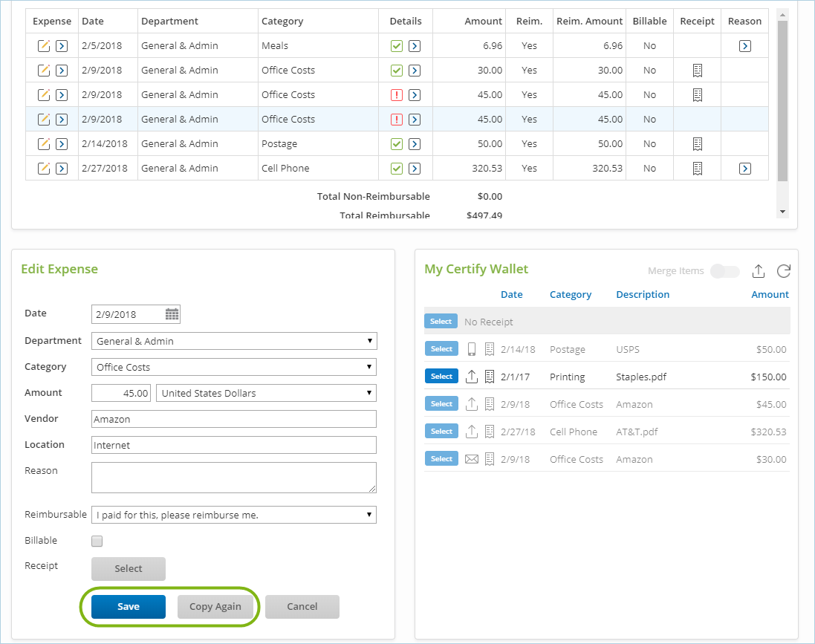815x644 pixels.
Task: Click the Receipt Select button in Edit Expense
Action: (x=129, y=569)
